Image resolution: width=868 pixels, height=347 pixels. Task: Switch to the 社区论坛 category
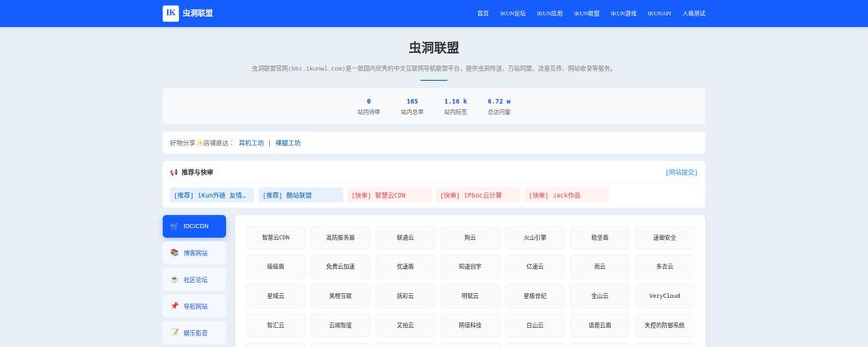[x=194, y=280]
